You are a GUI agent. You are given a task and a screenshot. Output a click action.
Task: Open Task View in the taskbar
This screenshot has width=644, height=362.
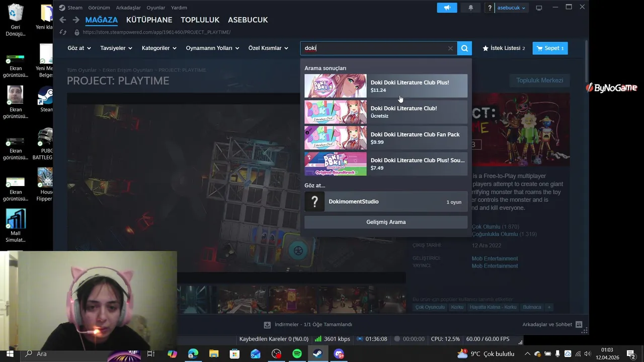click(x=150, y=354)
